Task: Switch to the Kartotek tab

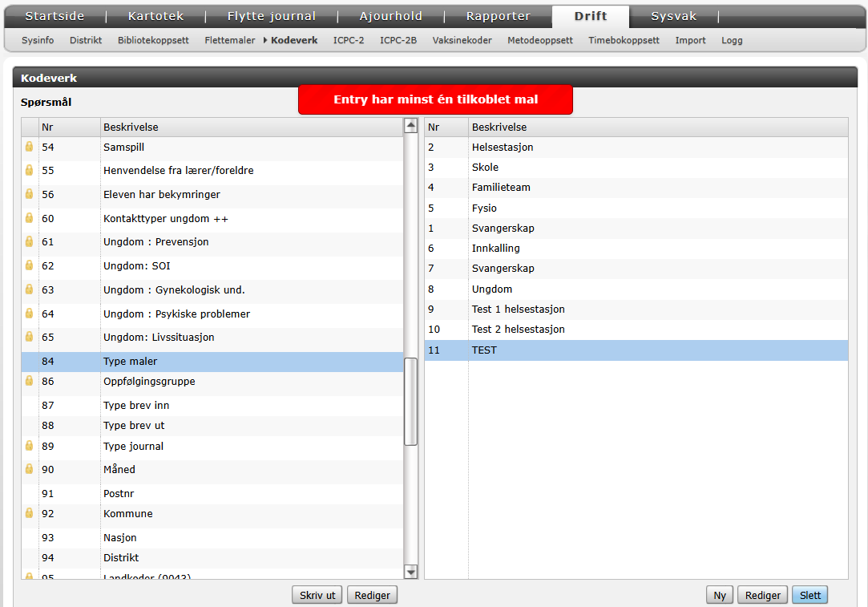Action: click(156, 16)
